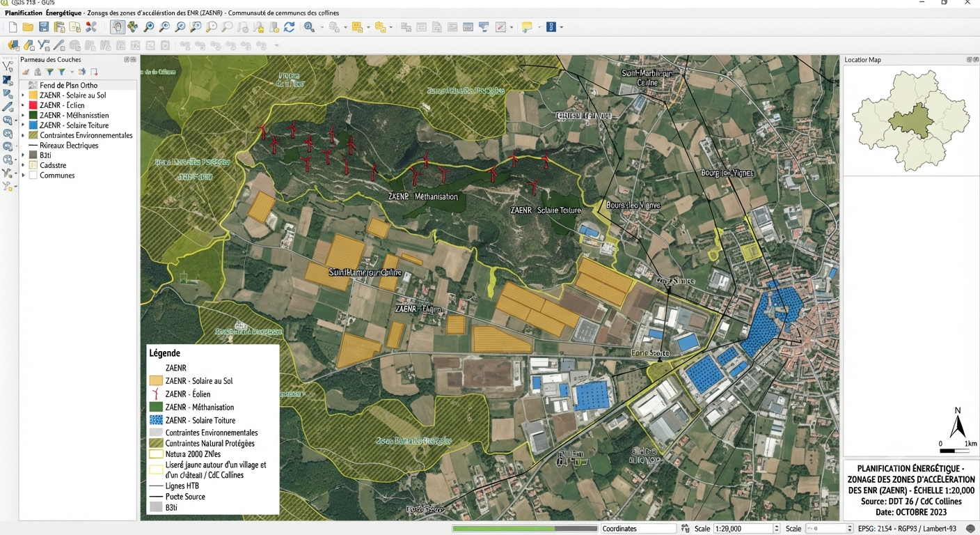This screenshot has height=535, width=980.
Task: Click the yellow Map Tips note icon
Action: point(527,27)
